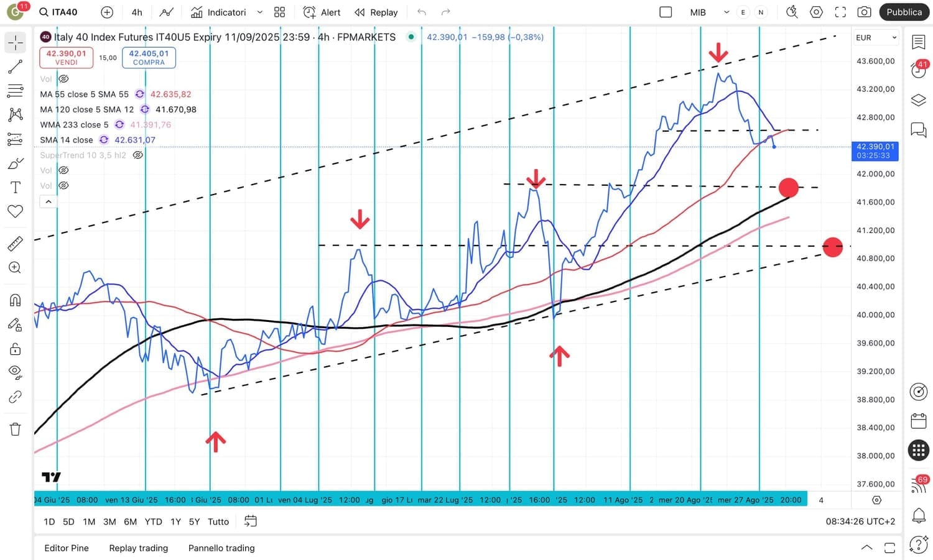The height and width of the screenshot is (560, 933).
Task: Open the chat bubbles panel
Action: 919,129
